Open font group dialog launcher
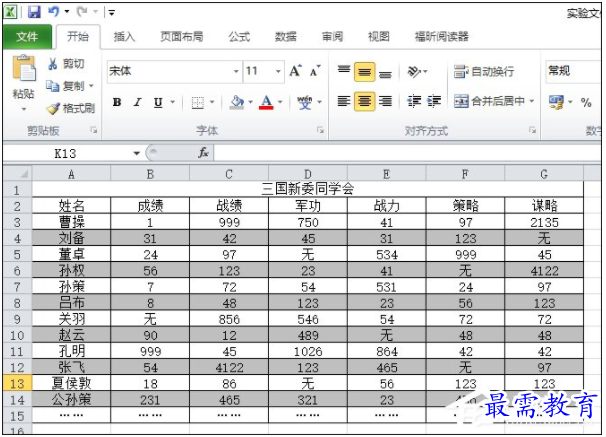Screen dimensions: 606x437 320,130
